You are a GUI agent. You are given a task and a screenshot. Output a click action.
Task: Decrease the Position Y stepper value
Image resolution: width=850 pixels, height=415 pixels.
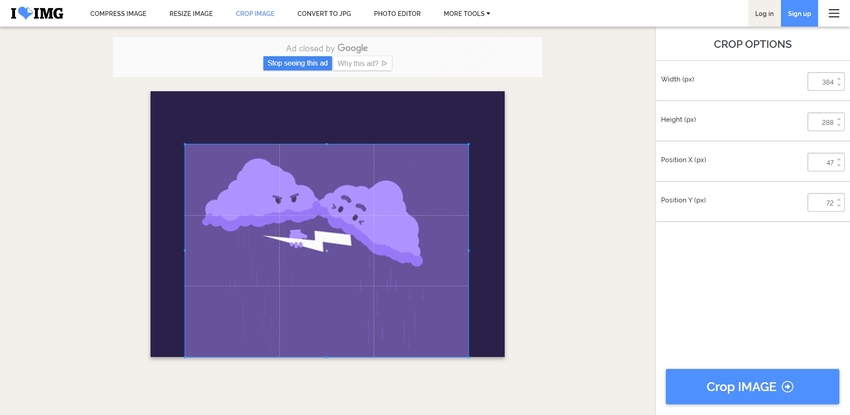[x=839, y=206]
